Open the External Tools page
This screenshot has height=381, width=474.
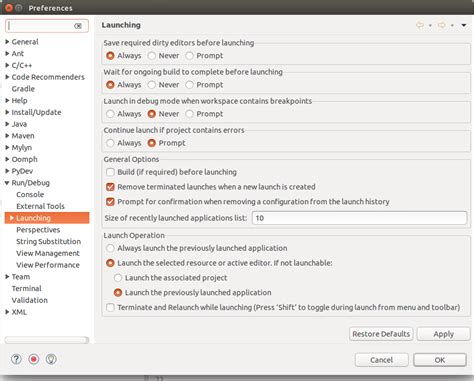tap(40, 206)
